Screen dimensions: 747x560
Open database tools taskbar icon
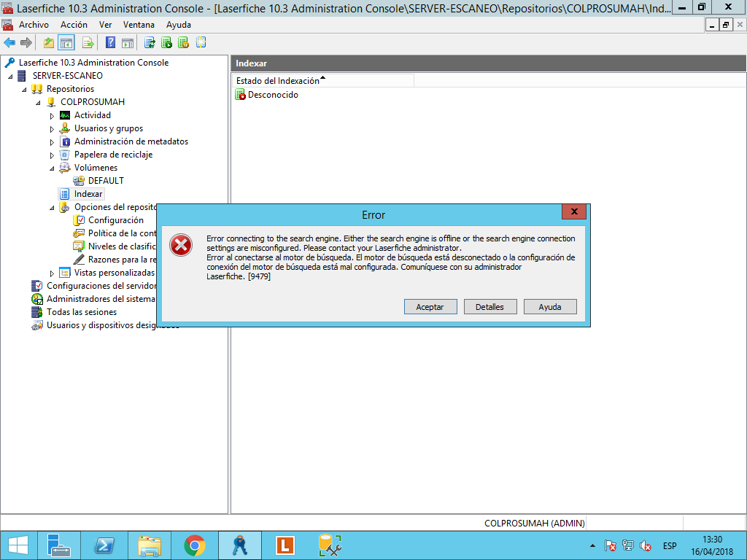click(x=330, y=545)
